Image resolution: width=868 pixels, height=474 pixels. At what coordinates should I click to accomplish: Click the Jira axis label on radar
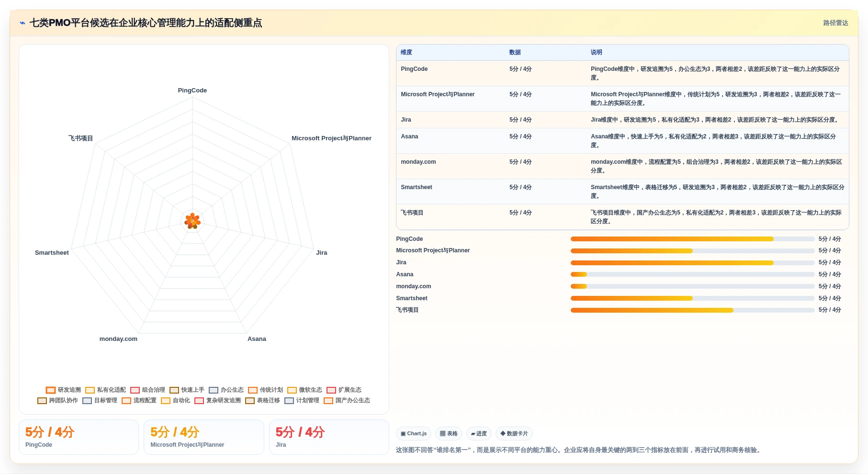tap(322, 253)
